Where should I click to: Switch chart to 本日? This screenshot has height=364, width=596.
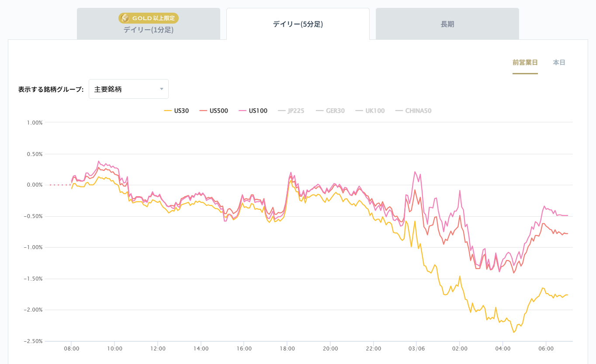tap(559, 62)
